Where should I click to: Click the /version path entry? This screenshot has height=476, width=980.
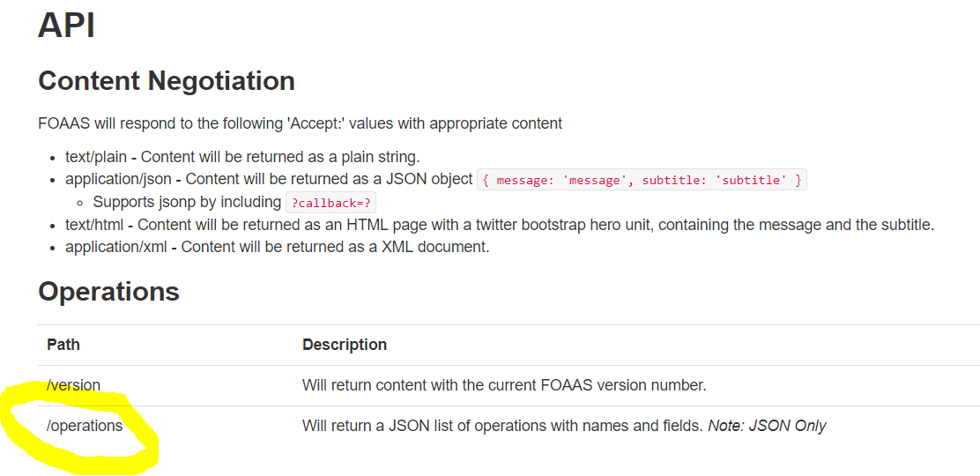[73, 385]
